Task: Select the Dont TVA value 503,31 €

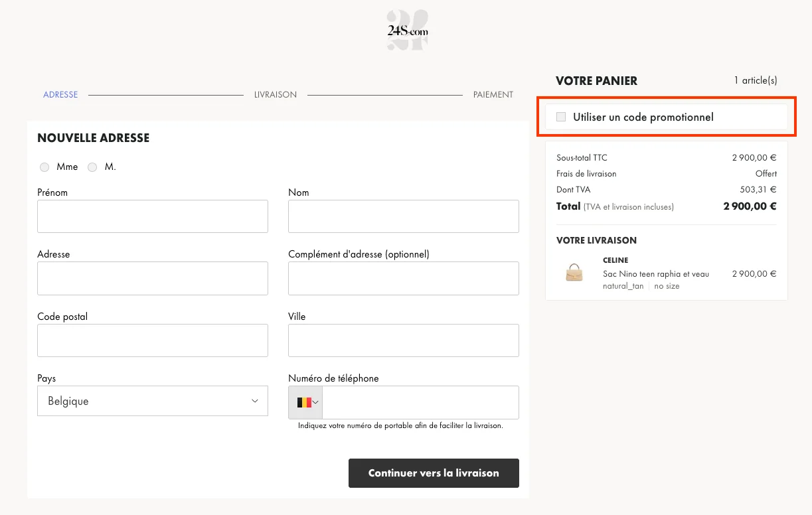Action: (x=758, y=190)
